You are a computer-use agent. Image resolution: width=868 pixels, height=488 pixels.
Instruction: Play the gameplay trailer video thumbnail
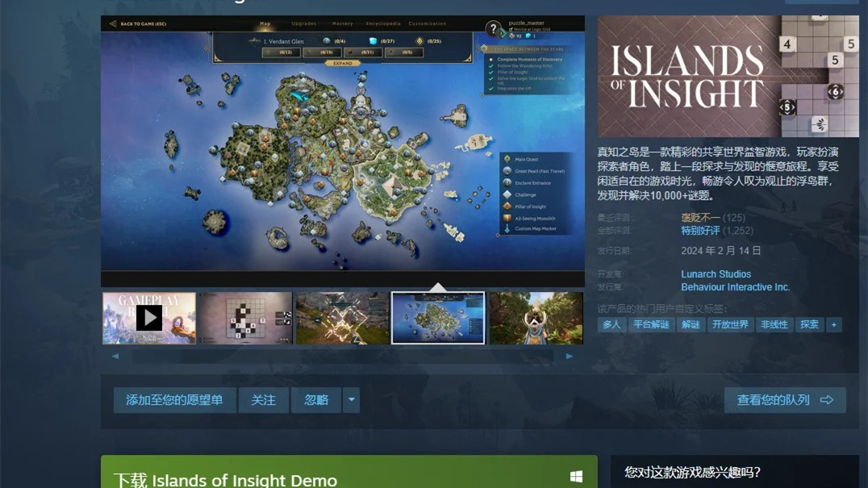click(149, 318)
